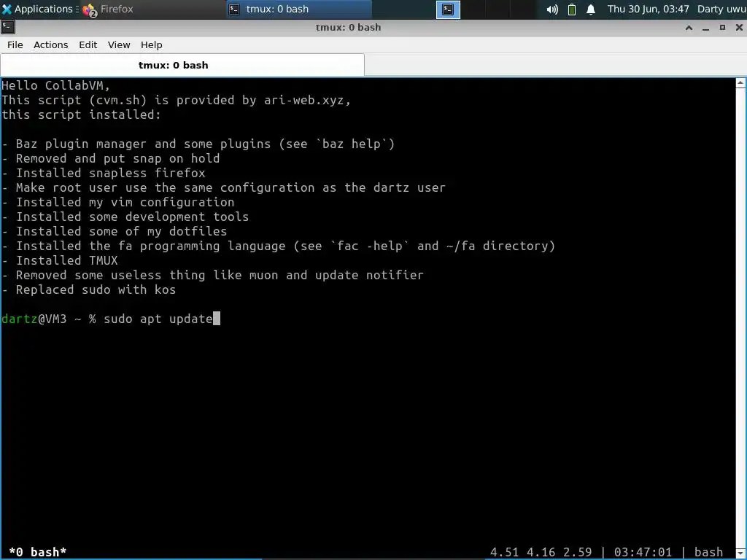Click the 03:47:01 time in tmux status bar
This screenshot has width=747, height=560.
(x=643, y=552)
